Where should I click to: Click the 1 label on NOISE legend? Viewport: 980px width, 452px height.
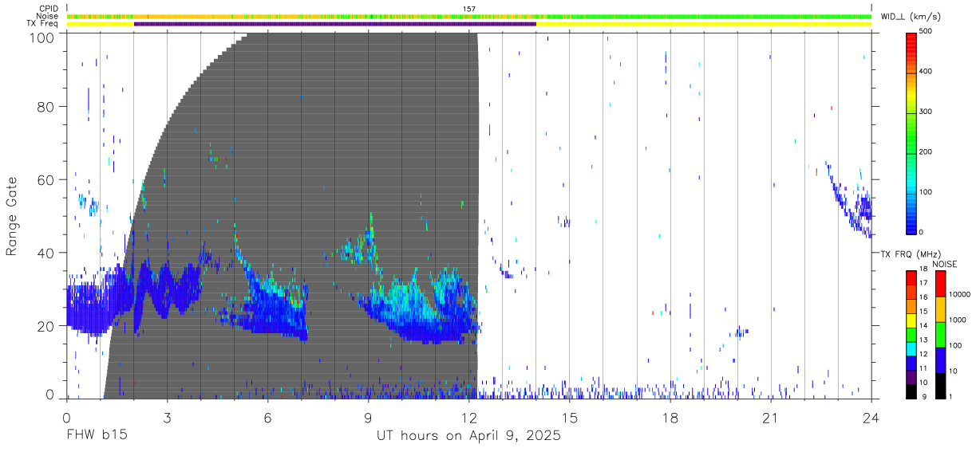click(x=950, y=397)
